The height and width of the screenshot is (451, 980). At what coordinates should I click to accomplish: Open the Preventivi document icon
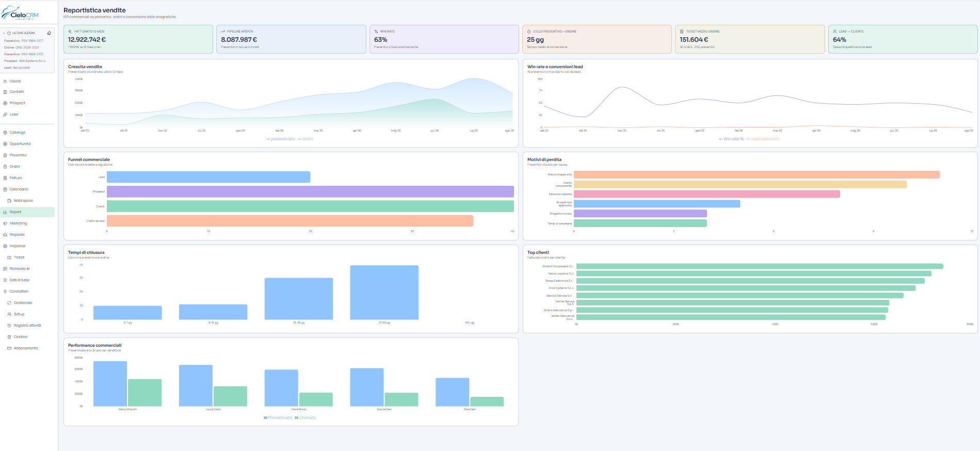pos(5,155)
